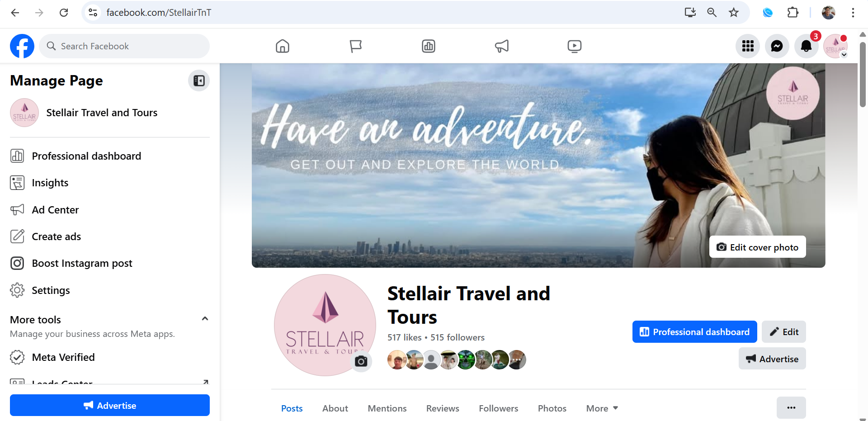Click the blue Advertise button in sidebar
868x421 pixels.
pos(110,405)
